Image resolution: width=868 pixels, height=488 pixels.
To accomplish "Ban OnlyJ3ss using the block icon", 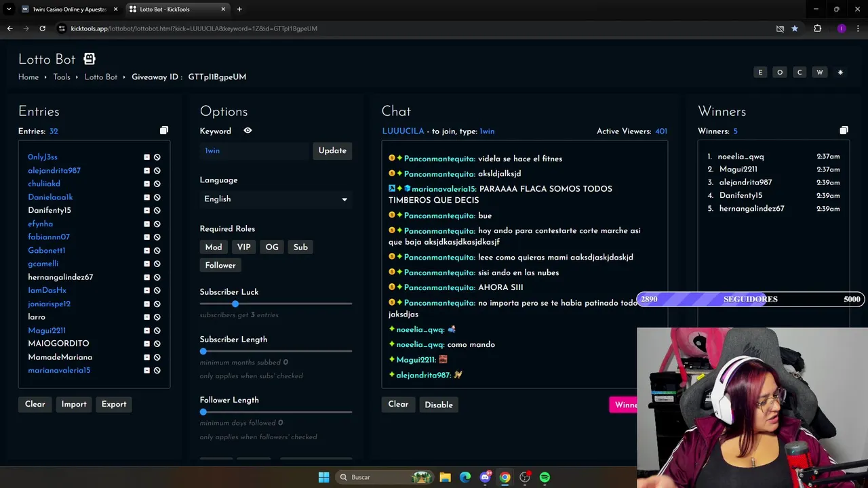I will pyautogui.click(x=157, y=157).
